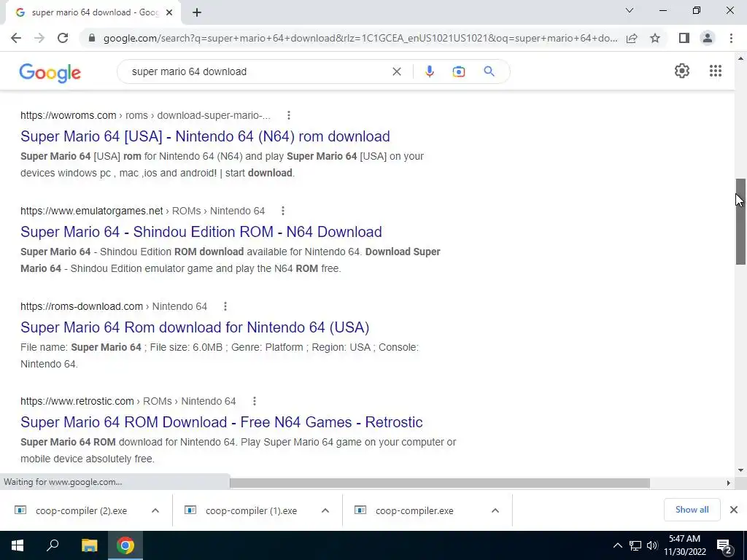This screenshot has width=747, height=560.
Task: Open more options for the wowroms result
Action: click(x=289, y=115)
